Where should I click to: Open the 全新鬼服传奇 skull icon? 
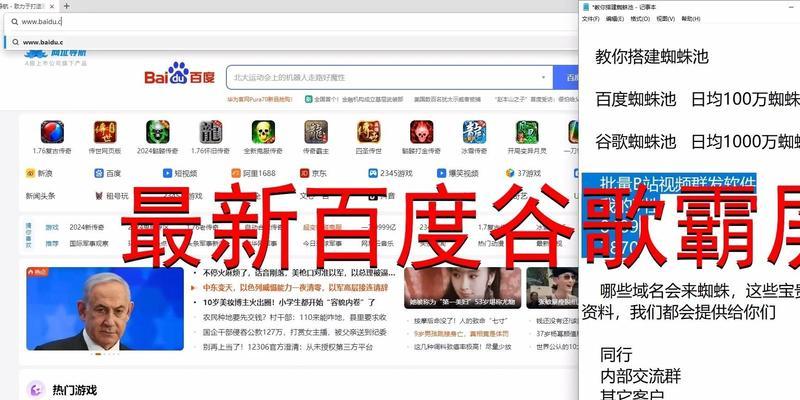[263, 132]
